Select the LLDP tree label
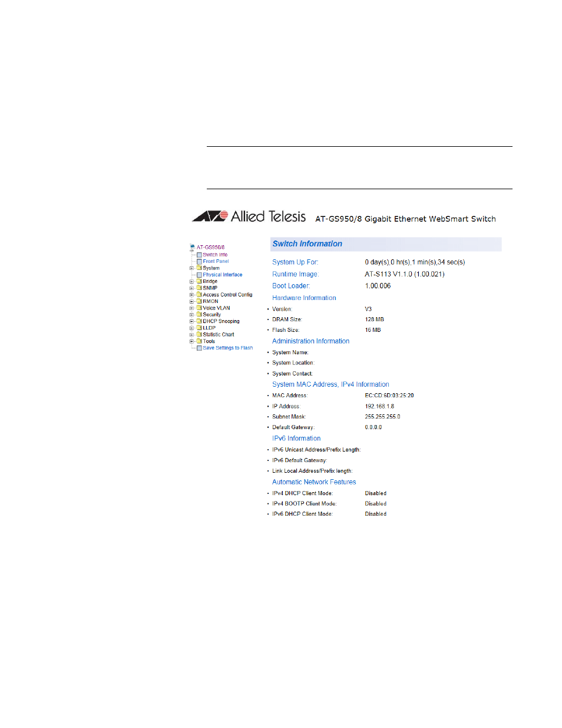This screenshot has width=562, height=728. (209, 328)
